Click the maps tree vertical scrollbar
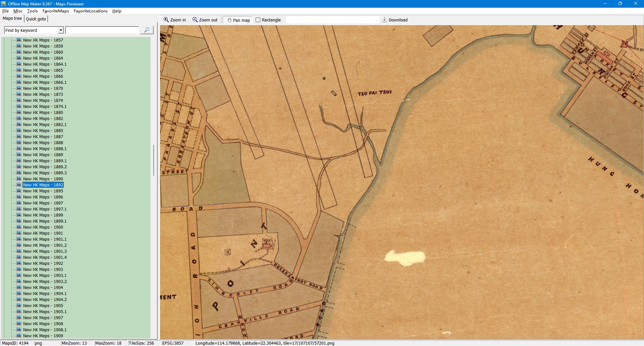Image resolution: width=644 pixels, height=346 pixels. point(154,160)
